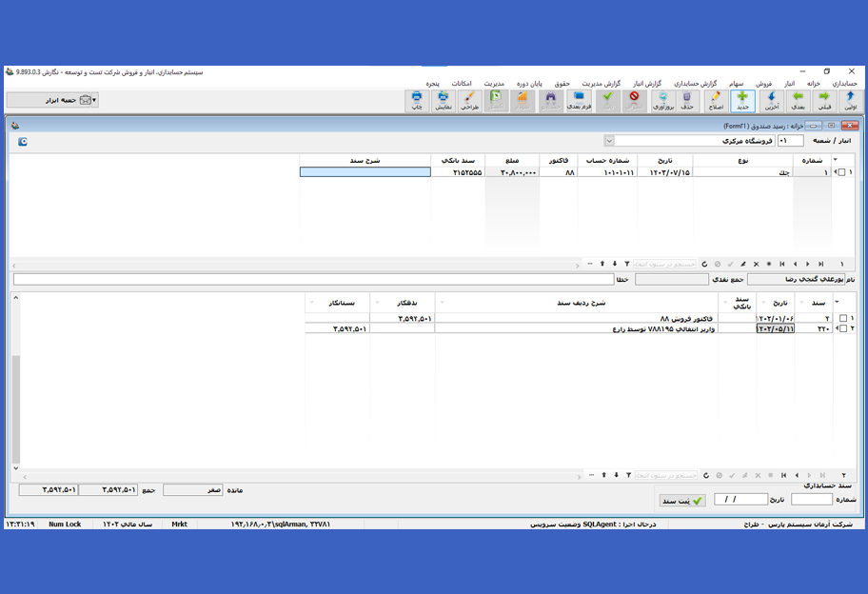Click the highlighted شرح سند cell in upper grid
868x594 pixels.
pyautogui.click(x=365, y=172)
